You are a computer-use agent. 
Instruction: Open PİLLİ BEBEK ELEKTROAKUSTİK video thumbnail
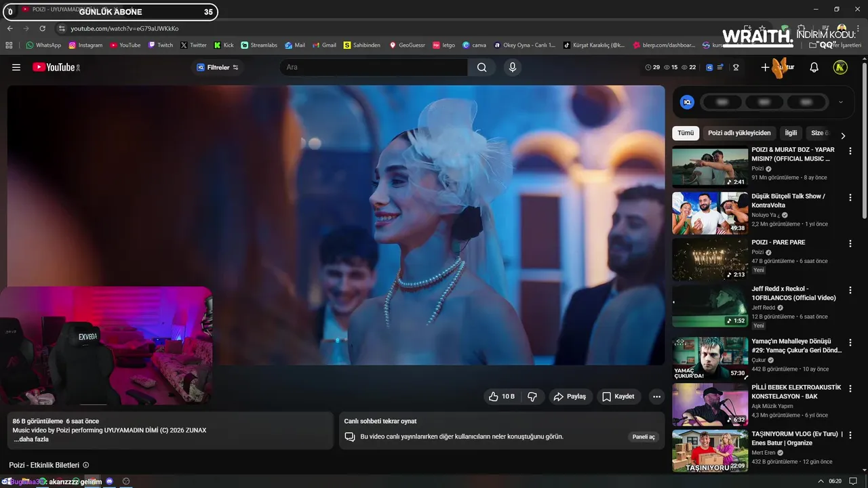(710, 405)
